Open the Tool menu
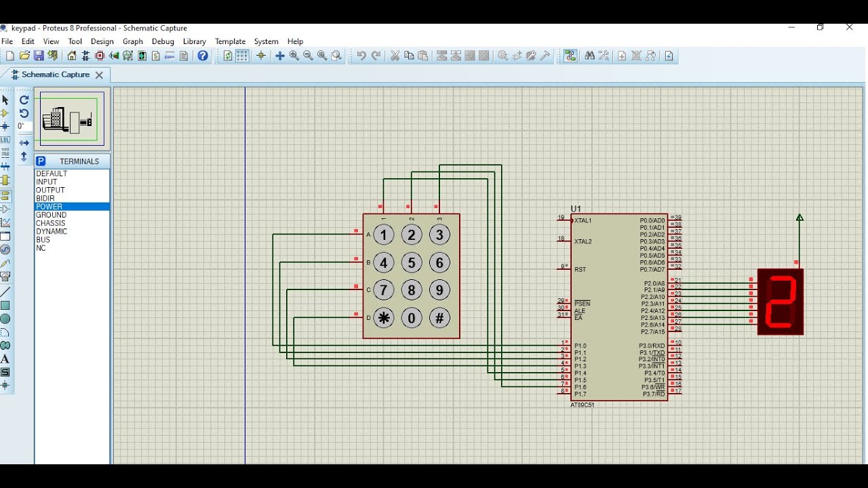Screen dimensions: 868x488 pyautogui.click(x=75, y=41)
